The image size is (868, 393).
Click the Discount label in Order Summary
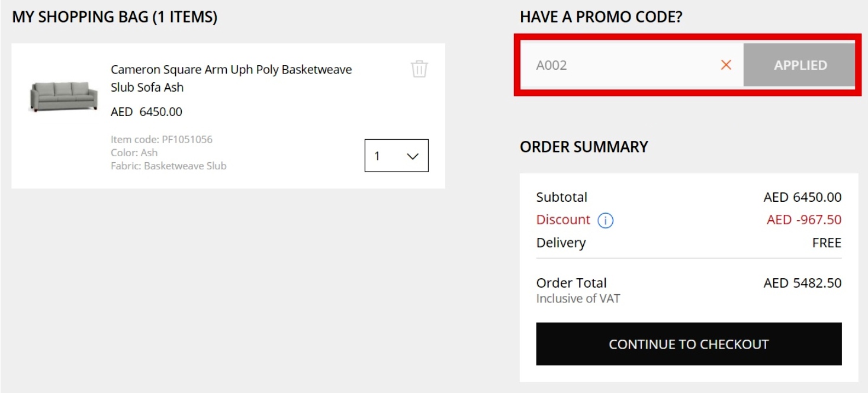(562, 220)
